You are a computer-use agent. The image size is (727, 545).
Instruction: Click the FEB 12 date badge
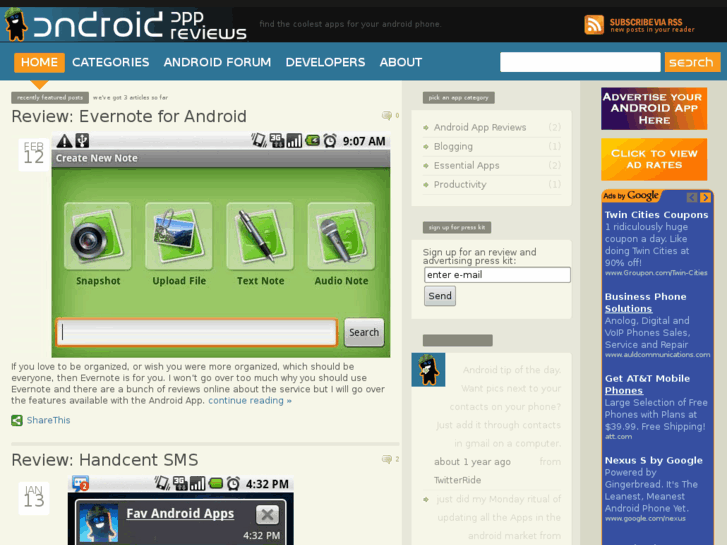coord(33,154)
